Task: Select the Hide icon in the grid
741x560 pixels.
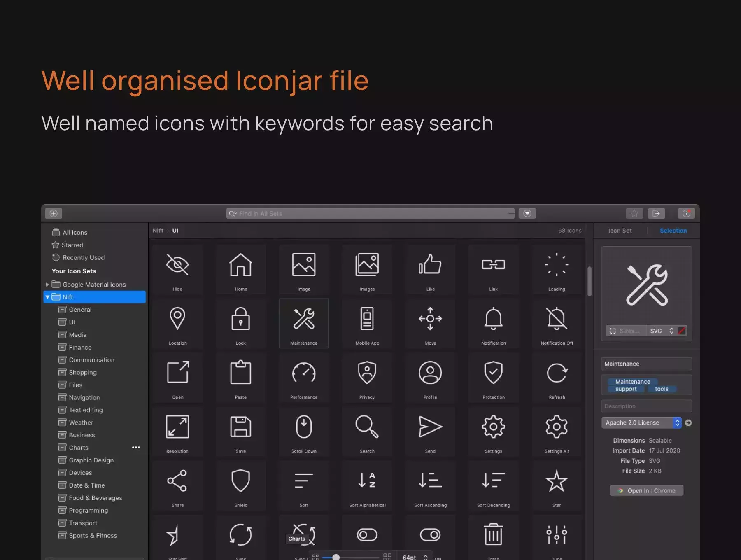Action: coord(177,270)
